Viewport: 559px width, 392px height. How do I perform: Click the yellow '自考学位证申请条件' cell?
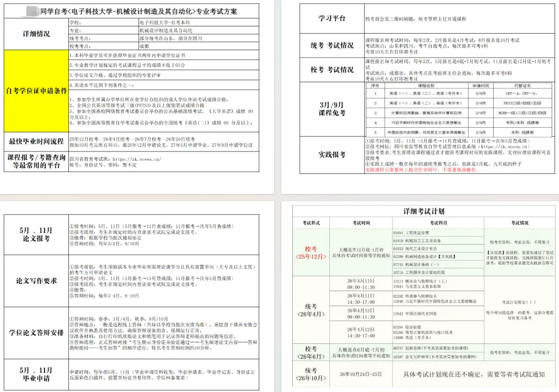pyautogui.click(x=36, y=91)
